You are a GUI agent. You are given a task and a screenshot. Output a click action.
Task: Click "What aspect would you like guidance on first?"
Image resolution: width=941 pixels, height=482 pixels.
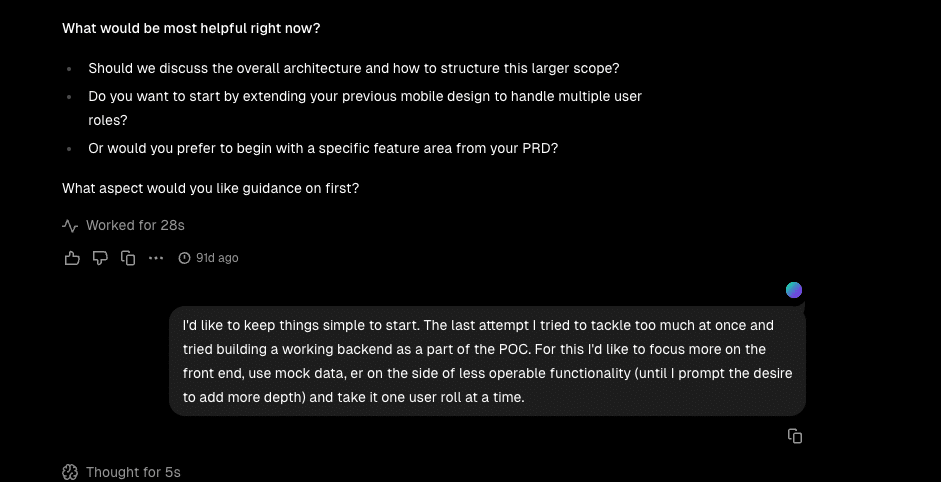click(210, 188)
